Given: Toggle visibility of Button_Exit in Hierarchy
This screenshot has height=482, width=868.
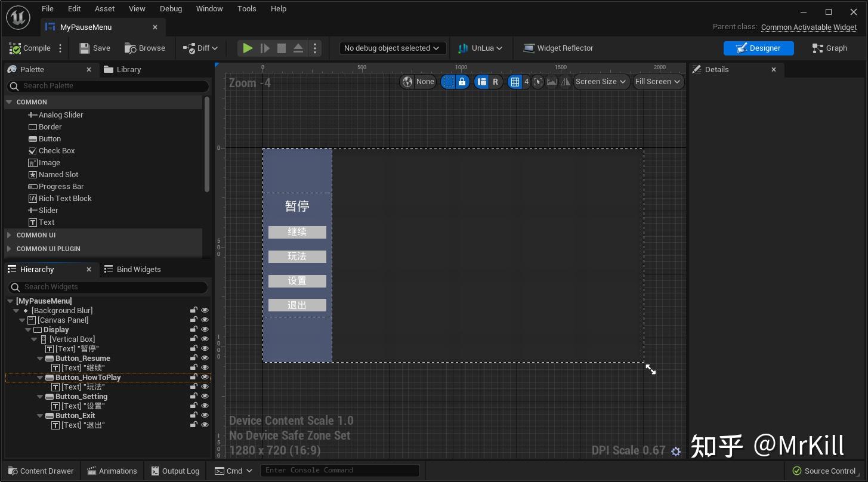Looking at the screenshot, I should (x=205, y=416).
